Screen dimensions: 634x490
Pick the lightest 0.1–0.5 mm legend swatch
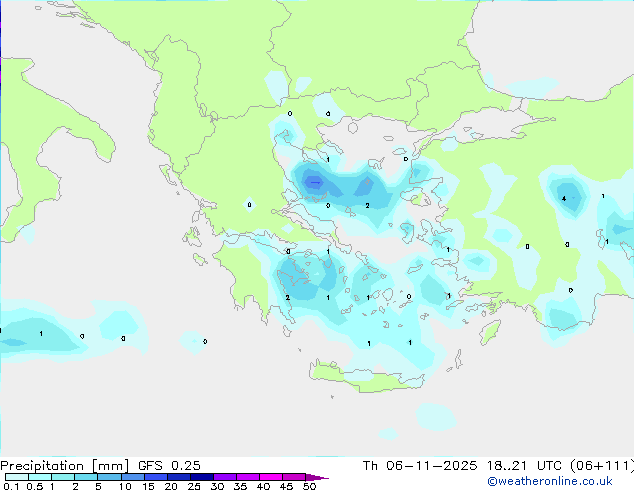pos(17,477)
